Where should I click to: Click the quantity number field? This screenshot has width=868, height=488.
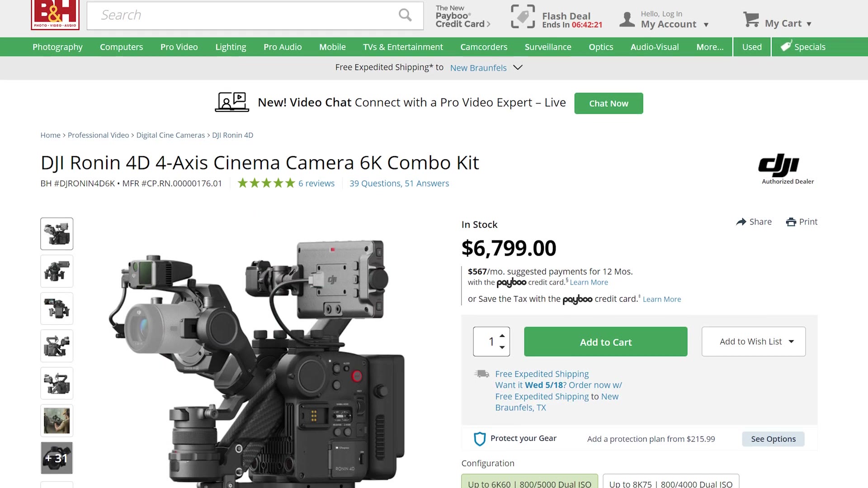pos(491,342)
